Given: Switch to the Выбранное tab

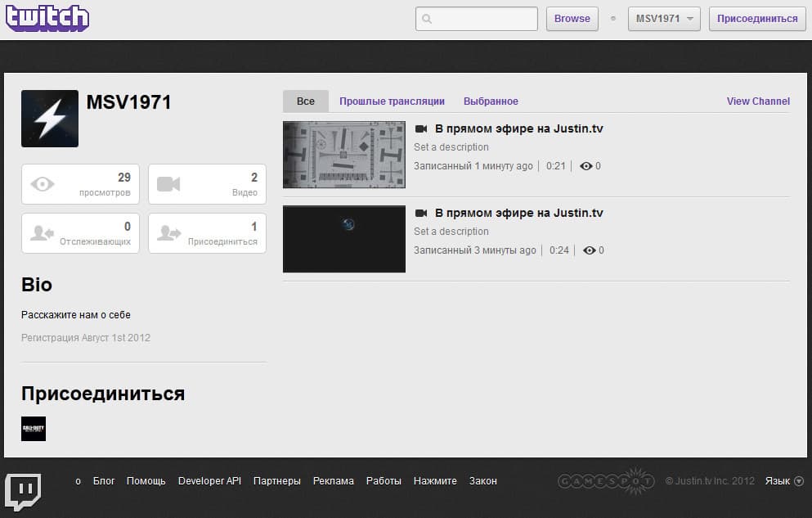Looking at the screenshot, I should [491, 101].
